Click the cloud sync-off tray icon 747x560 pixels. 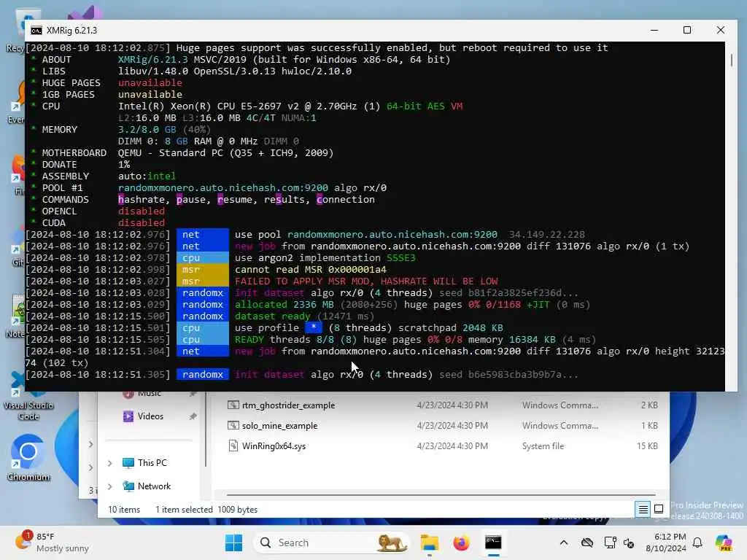click(587, 542)
